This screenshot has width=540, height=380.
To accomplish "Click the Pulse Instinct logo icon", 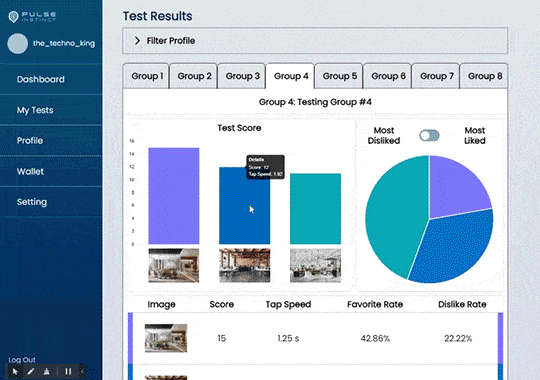I will 13,17.
